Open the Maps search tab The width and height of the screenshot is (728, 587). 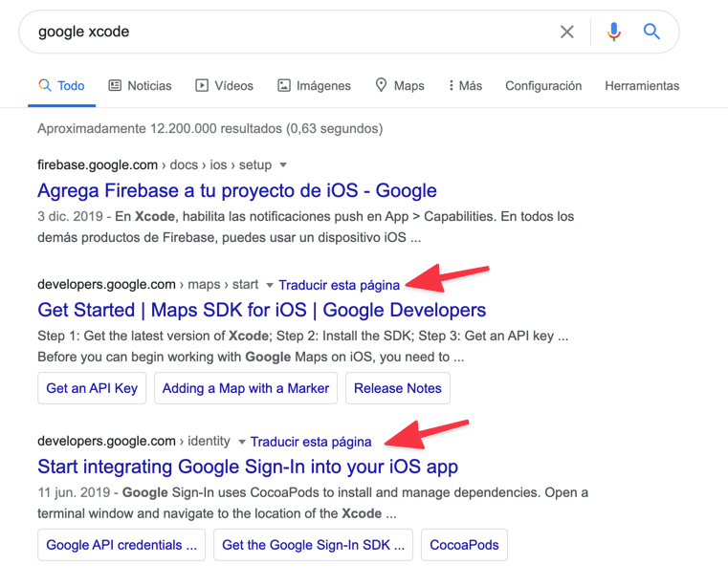[400, 86]
